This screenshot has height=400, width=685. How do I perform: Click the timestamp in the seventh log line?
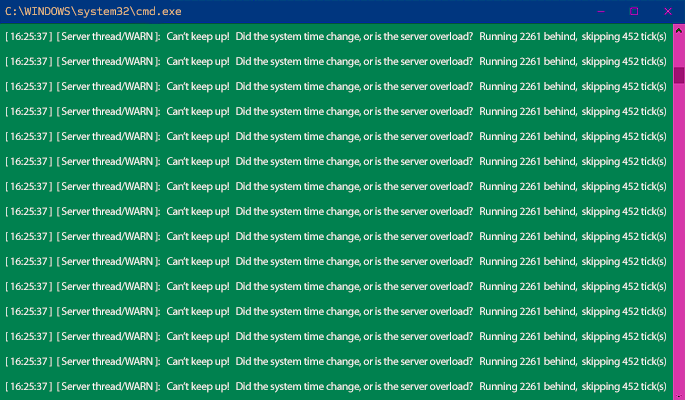[x=28, y=186]
